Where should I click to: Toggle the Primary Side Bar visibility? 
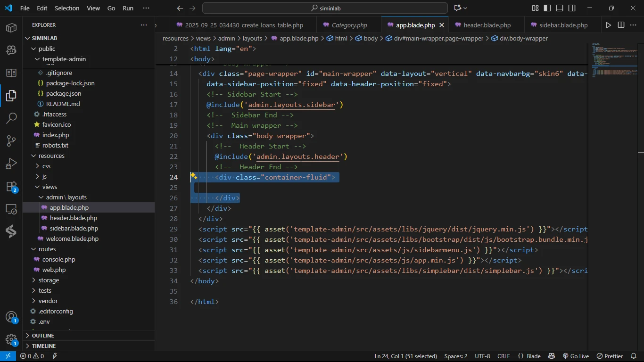point(547,8)
